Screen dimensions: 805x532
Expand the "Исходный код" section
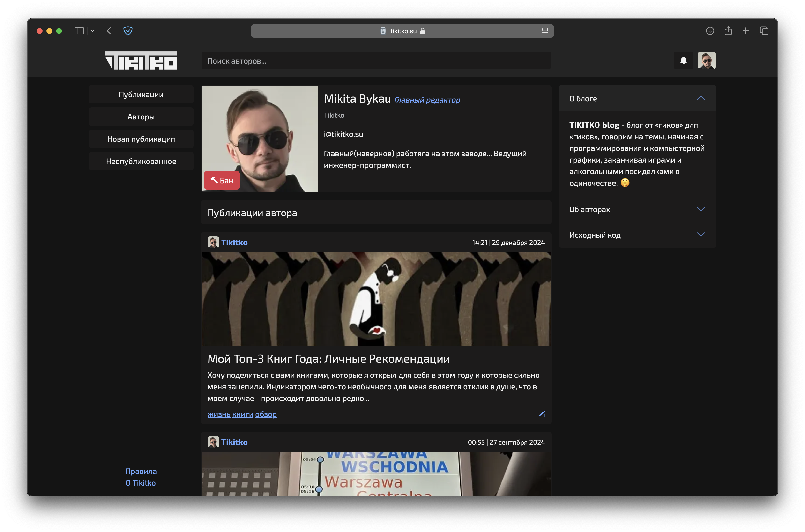tap(701, 235)
